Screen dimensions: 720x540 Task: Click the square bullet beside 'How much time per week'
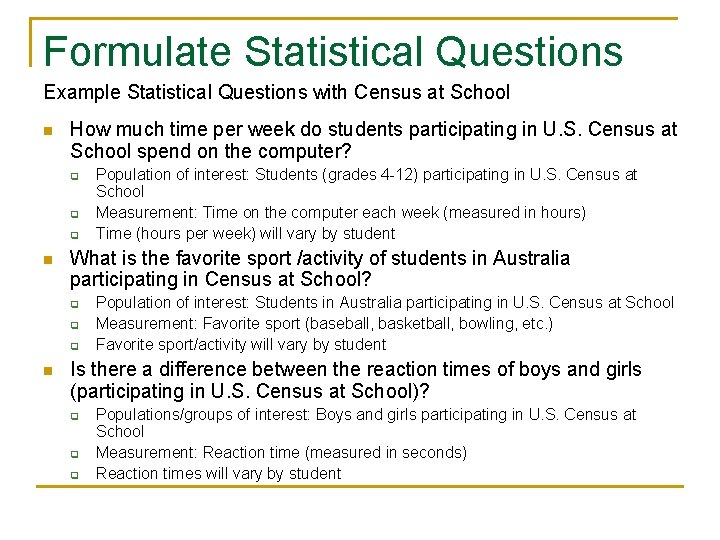coord(48,130)
